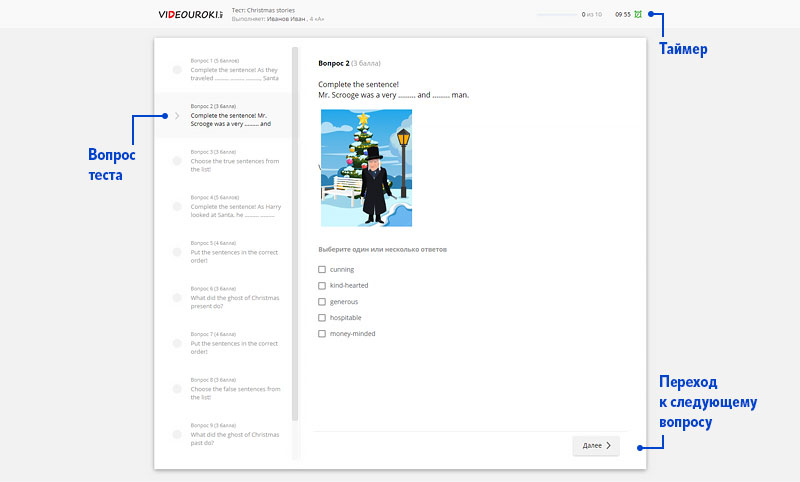
Task: Open Вопрос 7 put sentences in order
Action: 223,343
